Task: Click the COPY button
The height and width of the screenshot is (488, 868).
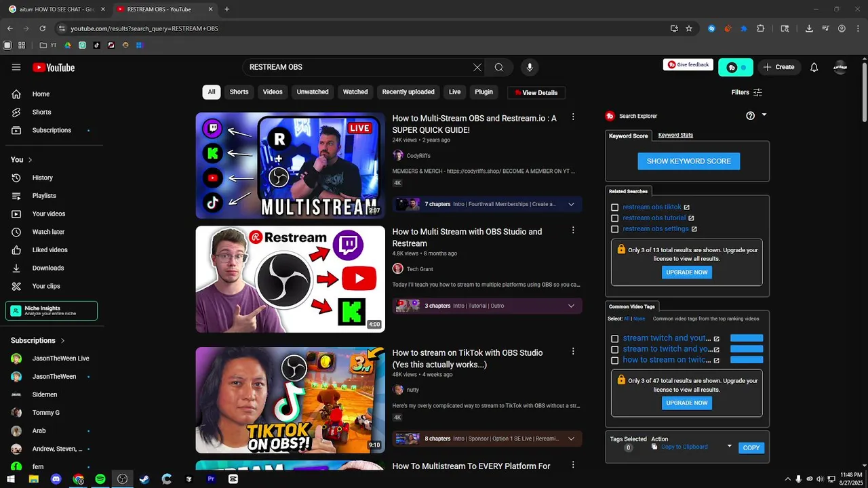Action: (751, 448)
